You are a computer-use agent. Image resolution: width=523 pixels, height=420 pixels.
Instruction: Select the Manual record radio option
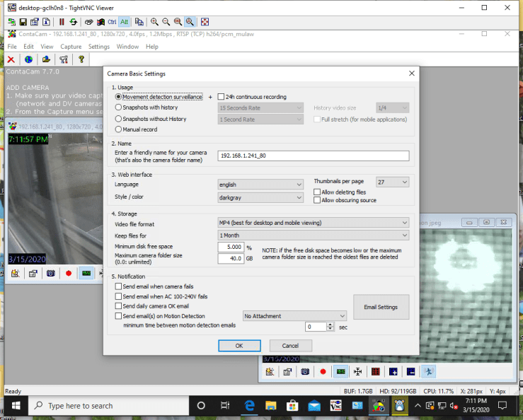(118, 129)
